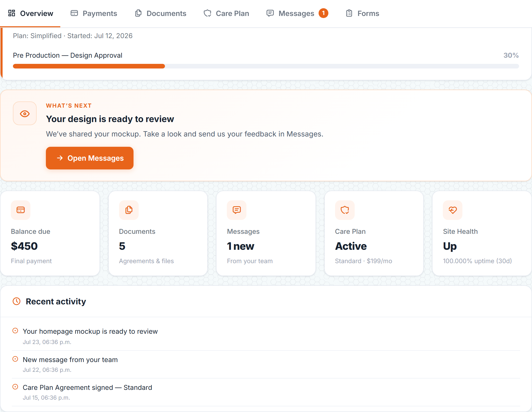Click the eye icon beside What's Next
This screenshot has height=412, width=532.
25,114
